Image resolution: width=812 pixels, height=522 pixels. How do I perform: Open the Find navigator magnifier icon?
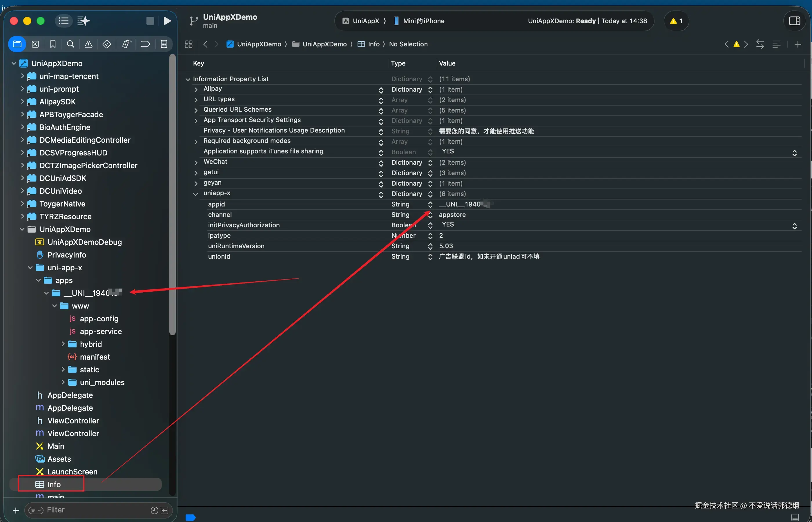pyautogui.click(x=70, y=44)
